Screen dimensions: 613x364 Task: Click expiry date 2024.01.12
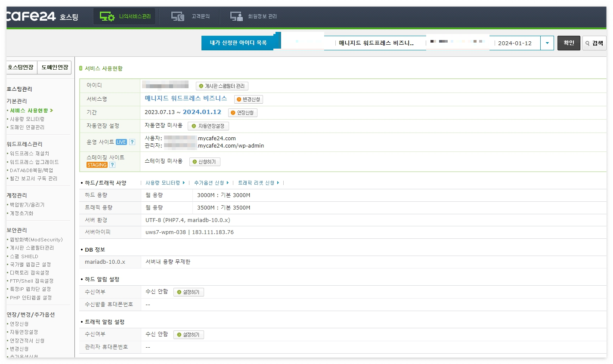pos(202,112)
